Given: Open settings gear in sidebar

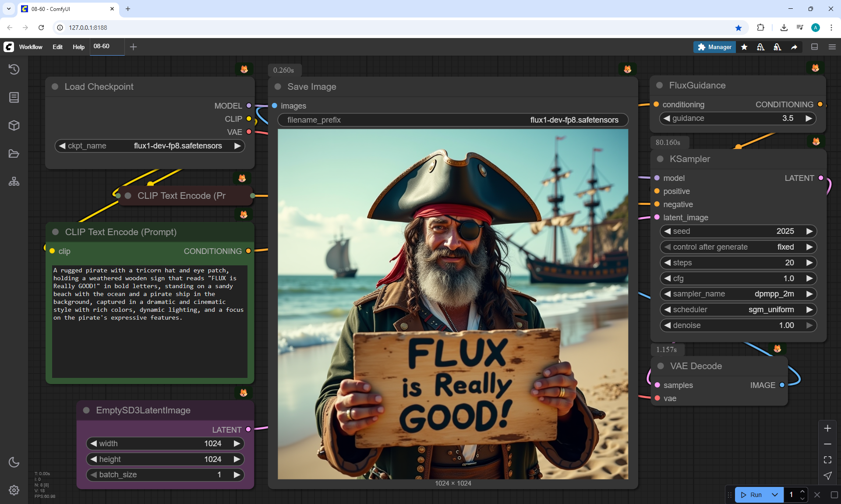Looking at the screenshot, I should click(14, 490).
